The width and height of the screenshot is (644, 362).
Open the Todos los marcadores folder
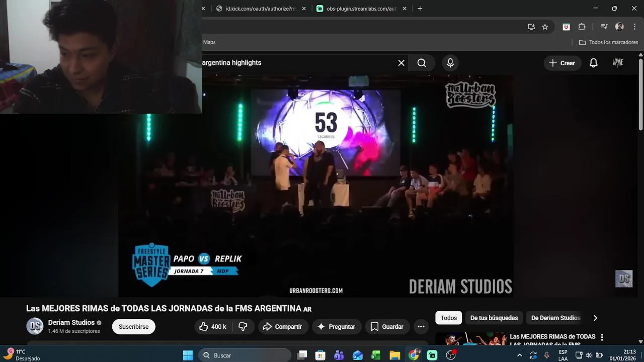click(x=608, y=42)
